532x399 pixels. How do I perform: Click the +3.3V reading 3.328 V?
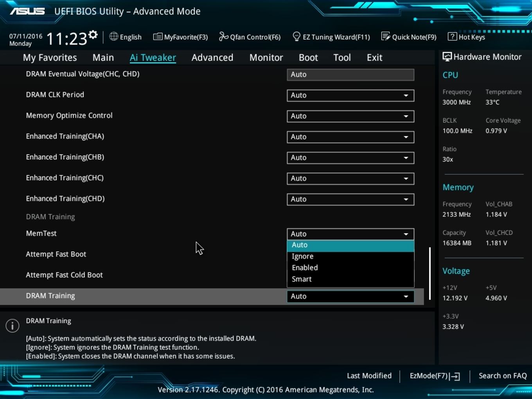(453, 327)
